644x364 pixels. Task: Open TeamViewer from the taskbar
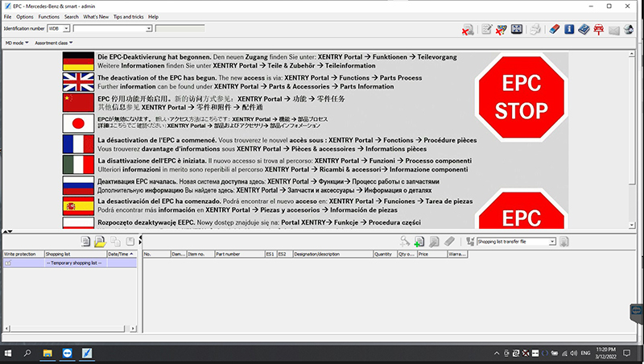(x=68, y=353)
